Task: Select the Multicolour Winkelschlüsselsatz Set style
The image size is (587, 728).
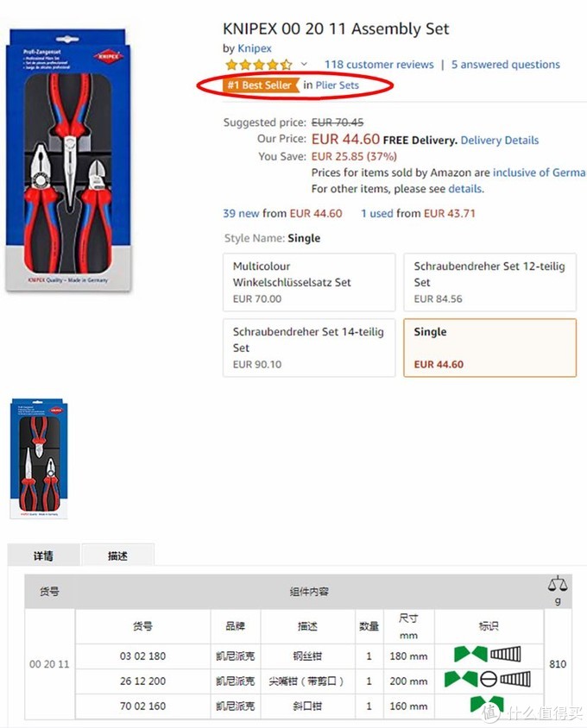Action: (x=309, y=282)
